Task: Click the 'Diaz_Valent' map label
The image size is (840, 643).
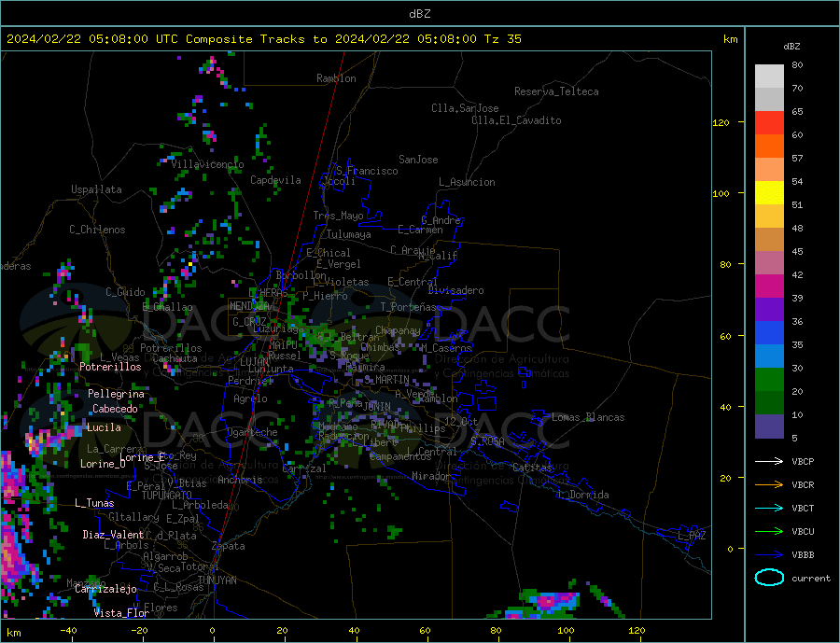Action: coord(113,535)
